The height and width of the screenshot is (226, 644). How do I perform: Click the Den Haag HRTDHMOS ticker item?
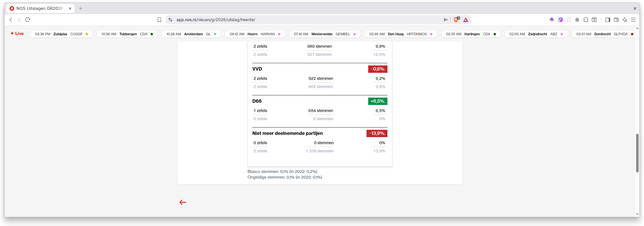click(400, 34)
